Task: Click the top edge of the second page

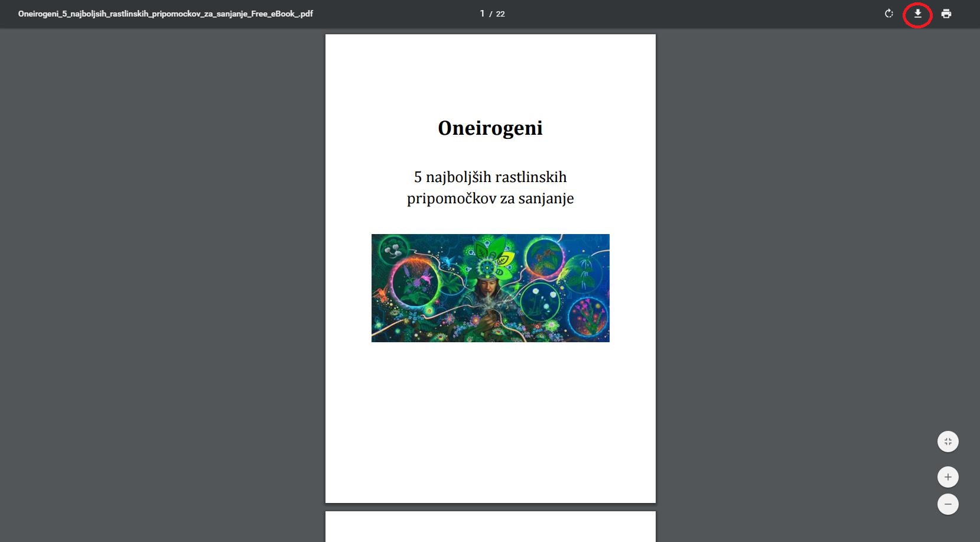Action: click(490, 514)
